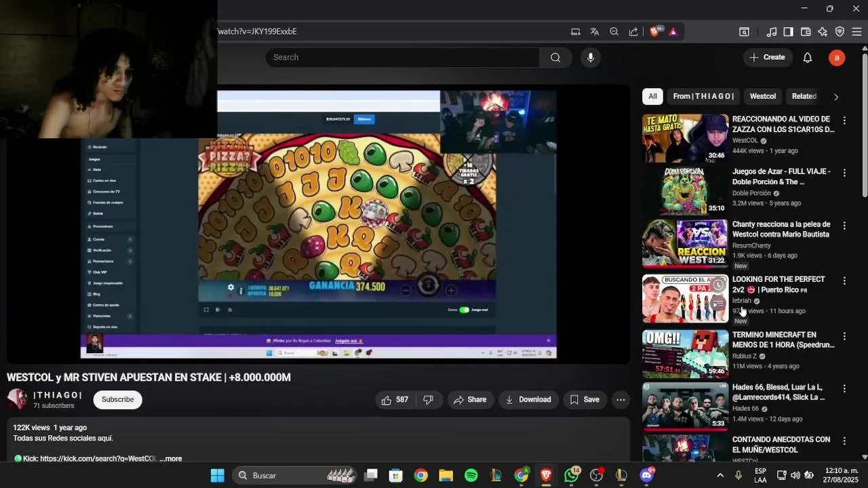Like the video with thumbs up
This screenshot has width=868, height=488.
coord(395,400)
